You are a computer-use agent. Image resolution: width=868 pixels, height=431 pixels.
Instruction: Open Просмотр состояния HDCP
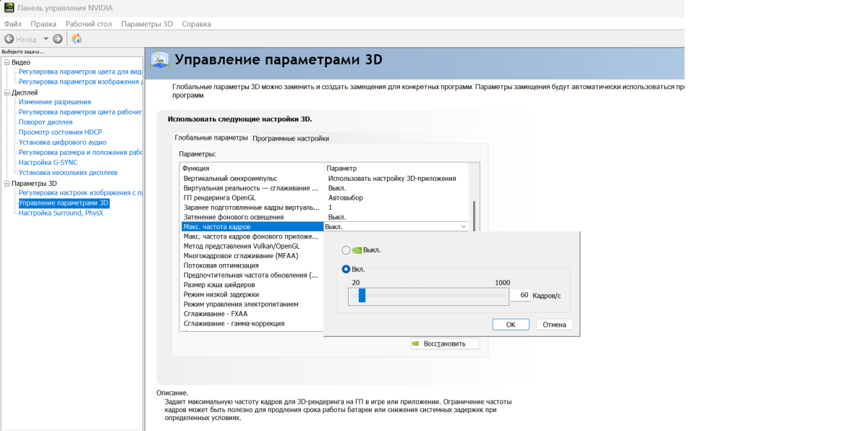[x=60, y=132]
